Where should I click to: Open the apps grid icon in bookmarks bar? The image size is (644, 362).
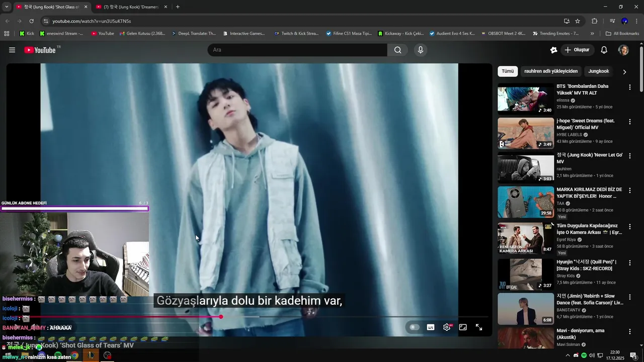pyautogui.click(x=7, y=34)
